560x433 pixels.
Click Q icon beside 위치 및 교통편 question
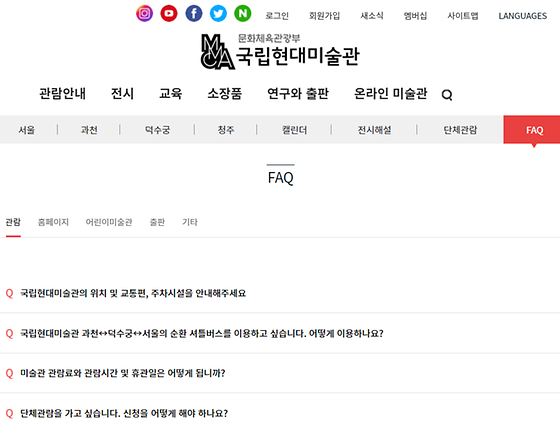click(10, 294)
